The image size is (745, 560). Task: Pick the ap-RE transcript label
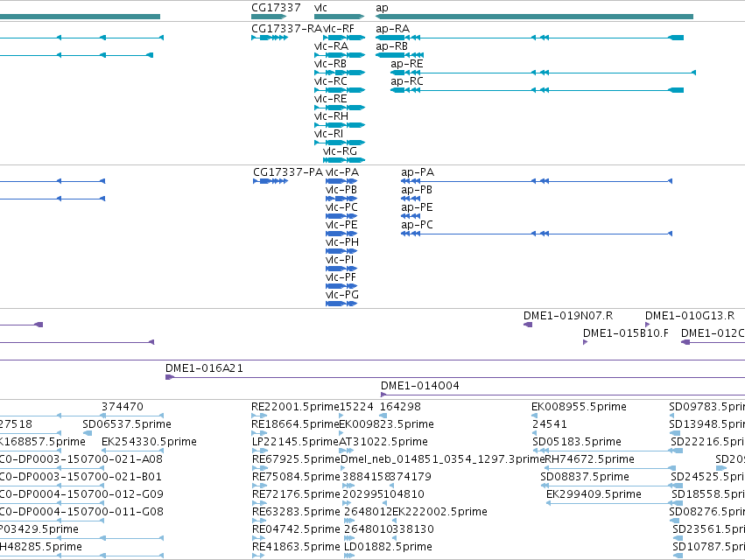[407, 64]
